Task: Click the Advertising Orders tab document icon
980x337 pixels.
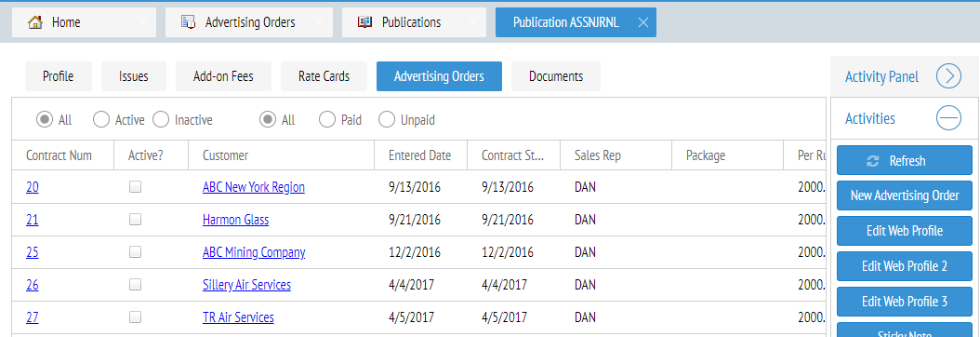Action: [188, 22]
